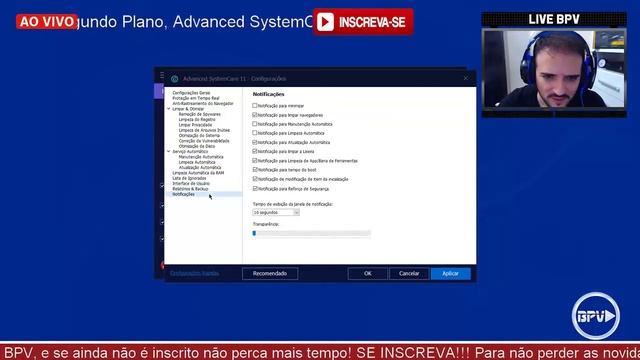Toggle 'Notificação para minimizar' checkbox

255,105
